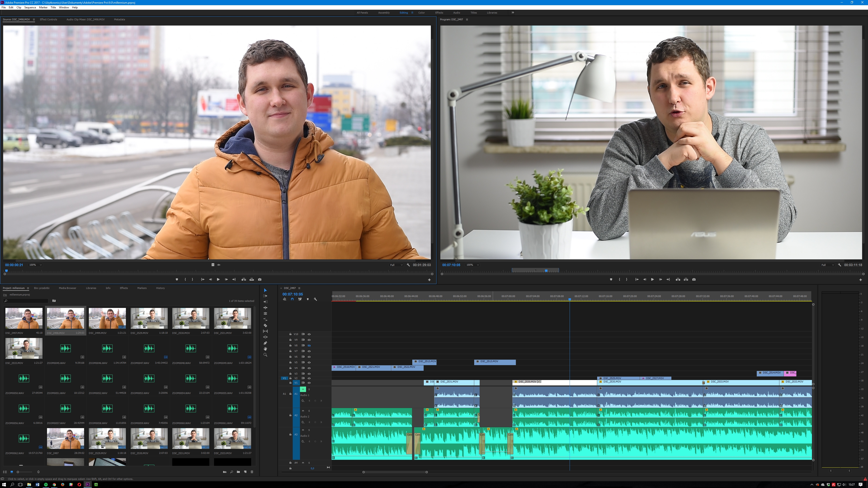The width and height of the screenshot is (868, 488).
Task: Open timeline display settings wrench
Action: click(x=315, y=299)
